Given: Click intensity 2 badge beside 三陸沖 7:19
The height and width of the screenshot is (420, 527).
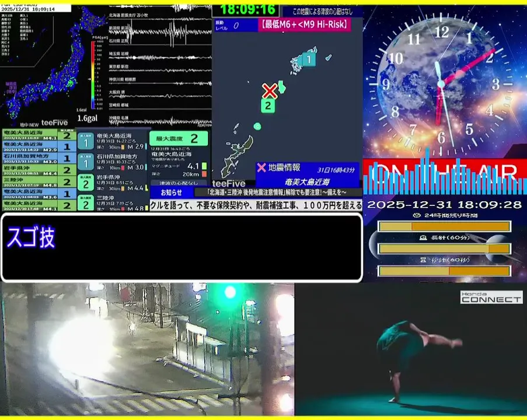Looking at the screenshot, I should coord(86,203).
